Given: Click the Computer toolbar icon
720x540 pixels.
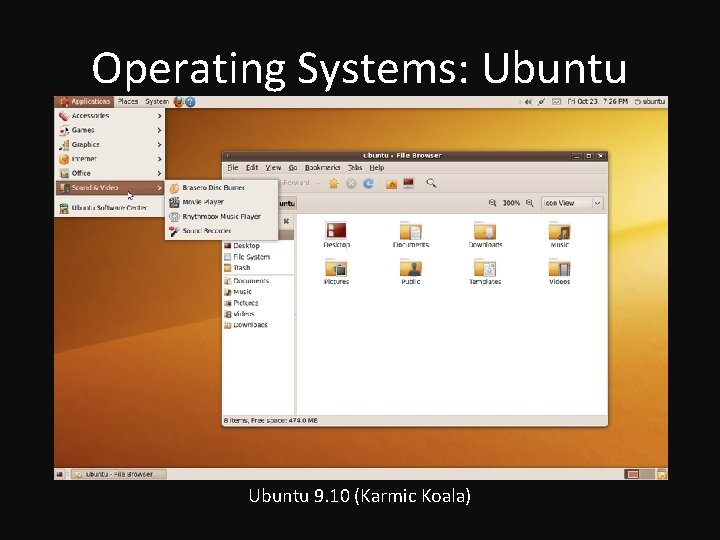Looking at the screenshot, I should click(x=409, y=183).
